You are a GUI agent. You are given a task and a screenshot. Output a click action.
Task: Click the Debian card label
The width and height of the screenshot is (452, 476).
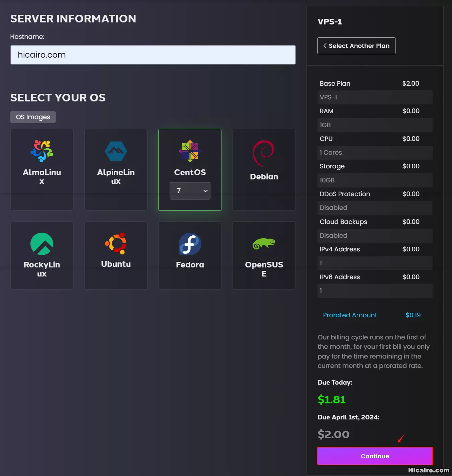point(264,177)
